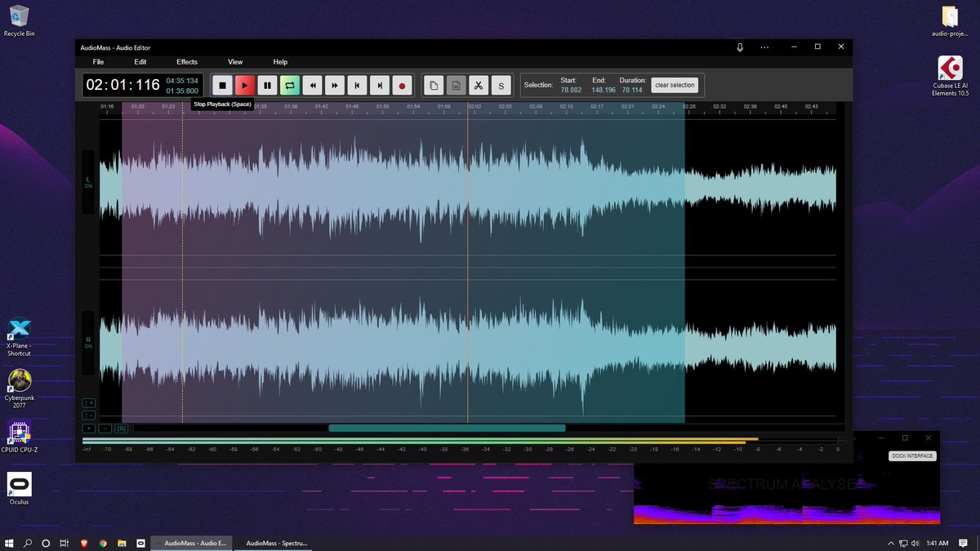Cut the selection using the scissors icon

pos(478,85)
